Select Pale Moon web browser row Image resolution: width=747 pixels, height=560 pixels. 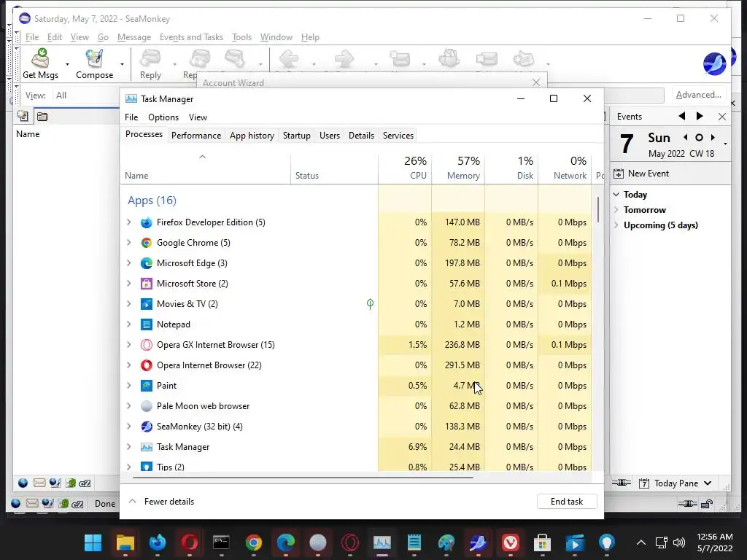(356, 406)
